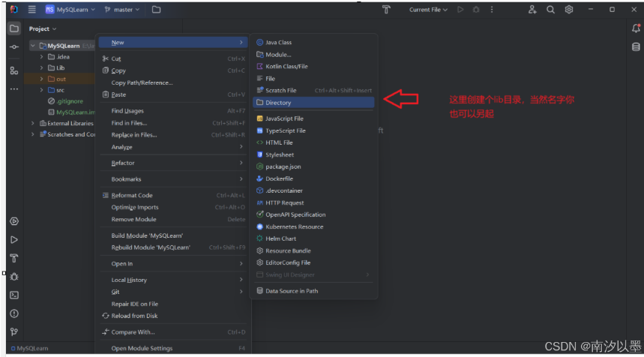Open the Commit tool window icon
This screenshot has width=644, height=357.
14,47
